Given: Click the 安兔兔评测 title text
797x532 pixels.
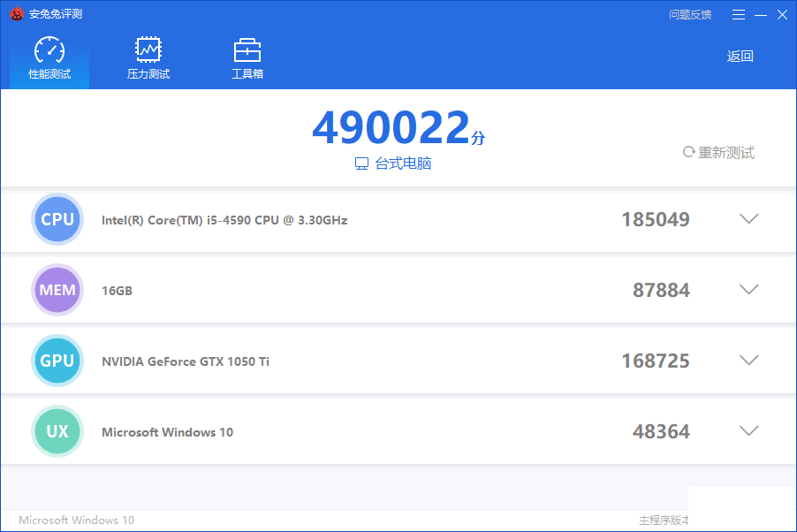Looking at the screenshot, I should coord(56,14).
